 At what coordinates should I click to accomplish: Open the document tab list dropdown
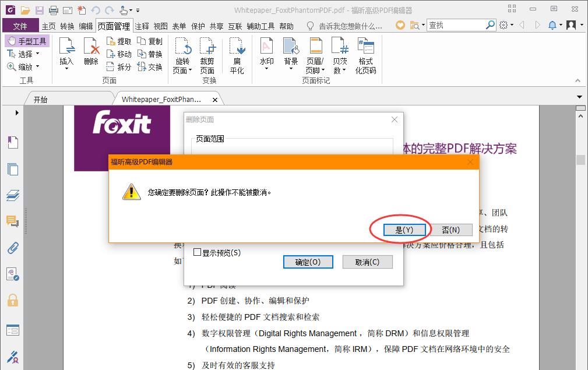tap(580, 97)
